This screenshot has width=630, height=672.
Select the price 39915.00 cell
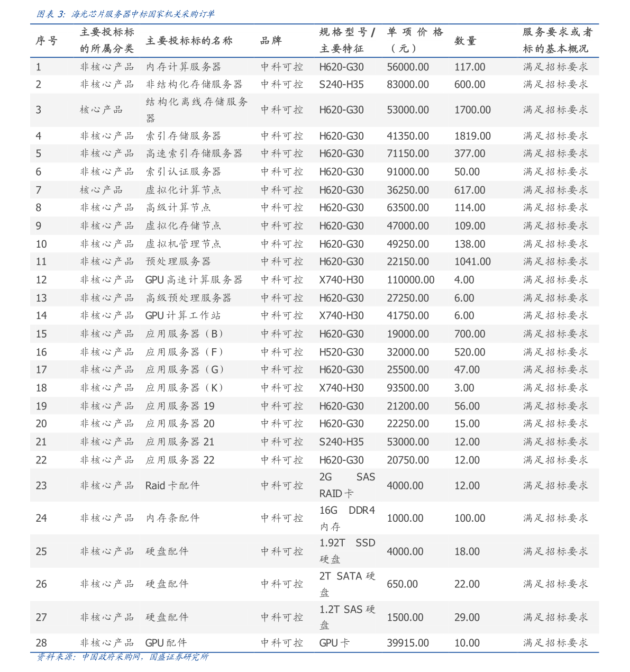tap(408, 643)
